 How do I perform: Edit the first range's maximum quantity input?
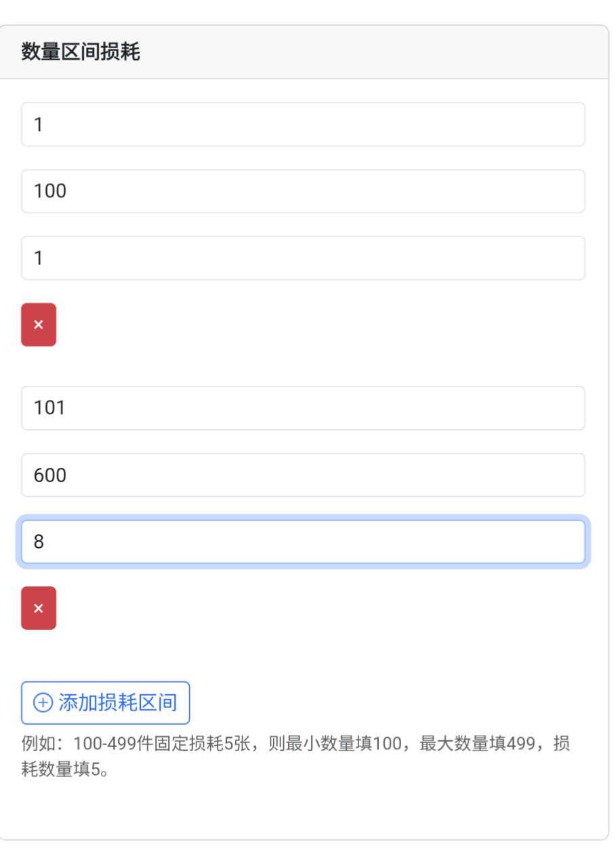pos(303,191)
